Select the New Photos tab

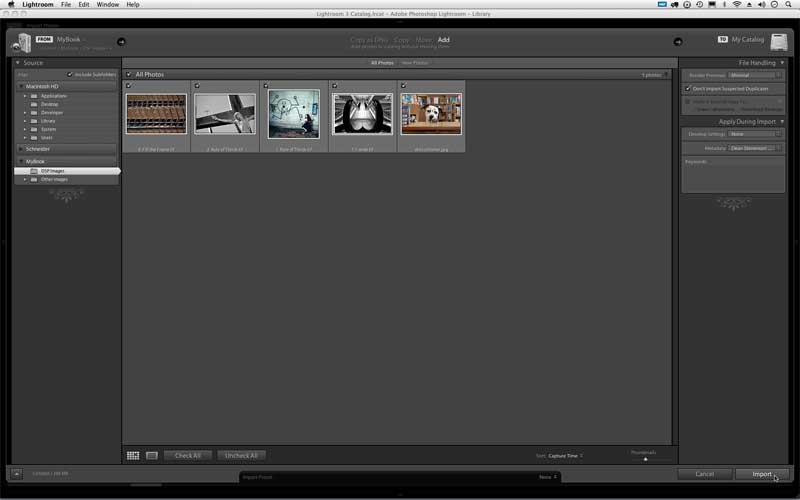tap(414, 63)
